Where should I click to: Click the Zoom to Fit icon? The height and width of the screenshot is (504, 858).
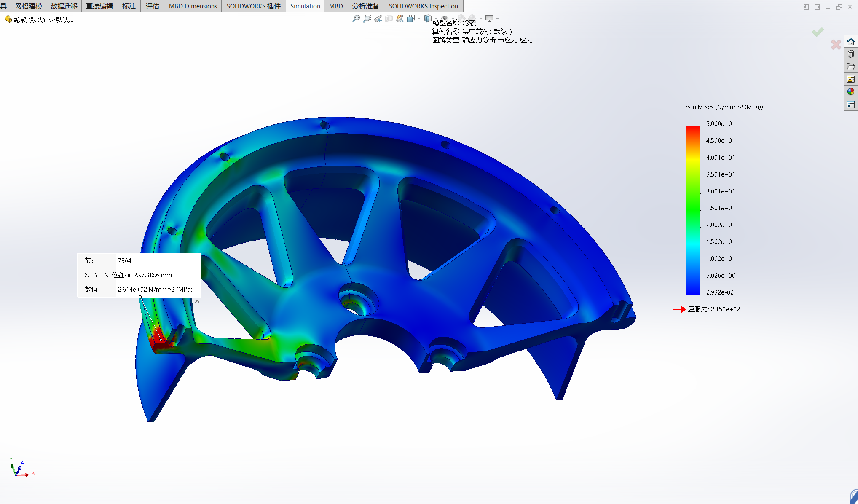click(x=356, y=19)
